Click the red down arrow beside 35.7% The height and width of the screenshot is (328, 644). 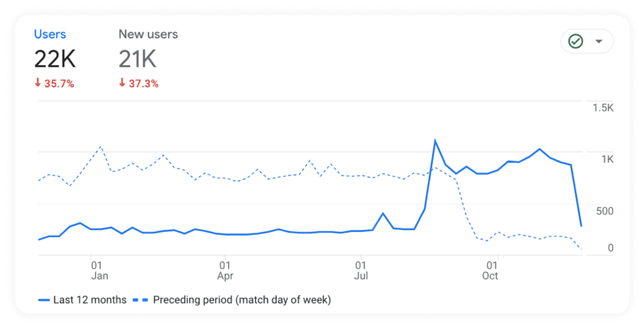coord(38,84)
